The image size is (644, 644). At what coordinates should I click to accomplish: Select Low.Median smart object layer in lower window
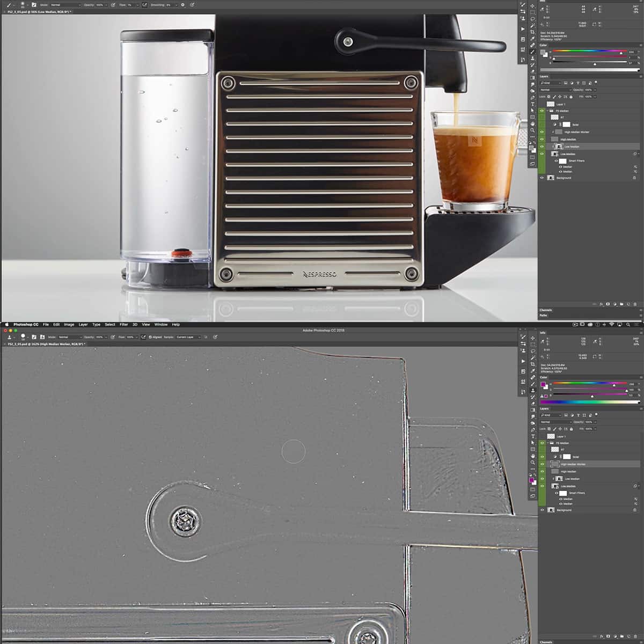pyautogui.click(x=589, y=486)
